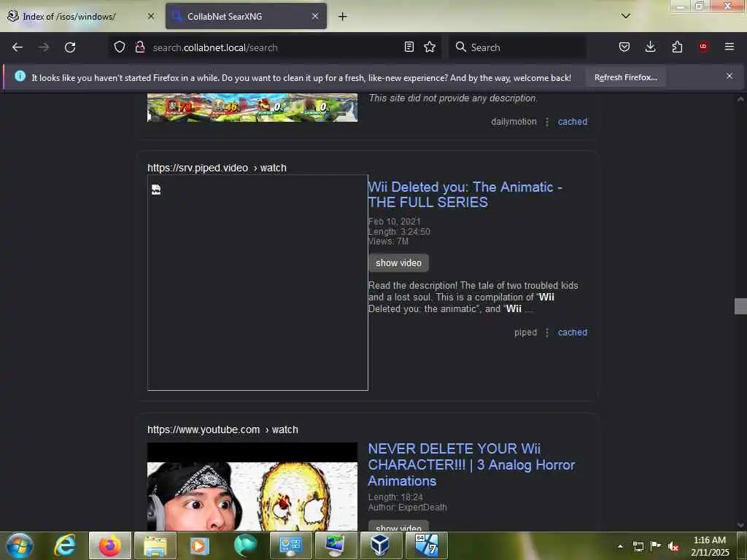747x560 pixels.
Task: Click the piped engine label
Action: point(525,332)
